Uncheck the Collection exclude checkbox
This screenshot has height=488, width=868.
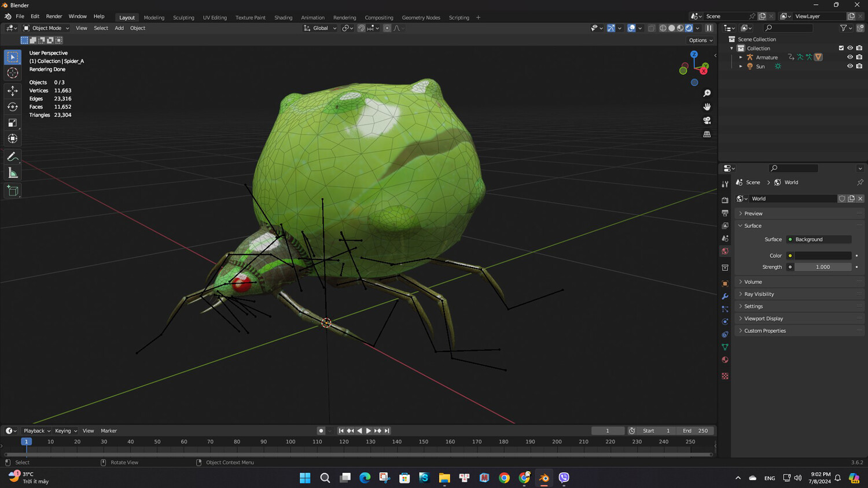point(841,48)
